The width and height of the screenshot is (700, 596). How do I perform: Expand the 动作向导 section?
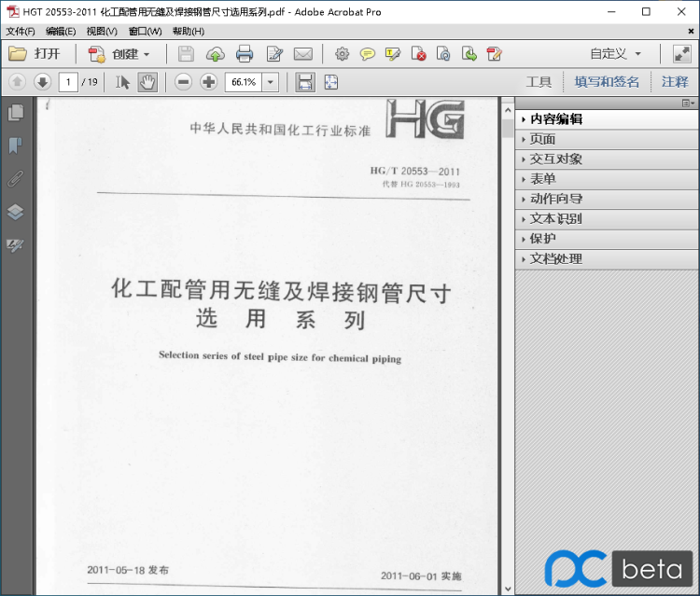coord(607,199)
